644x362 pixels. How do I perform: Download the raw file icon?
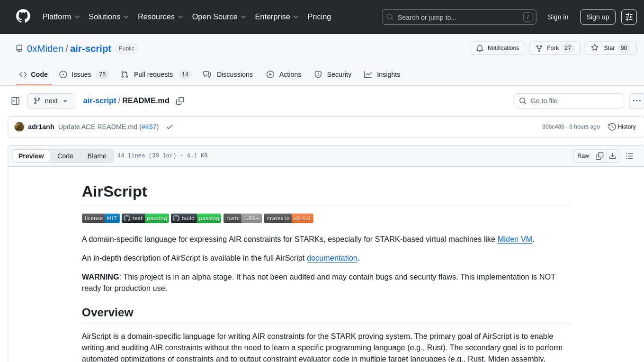(x=612, y=156)
